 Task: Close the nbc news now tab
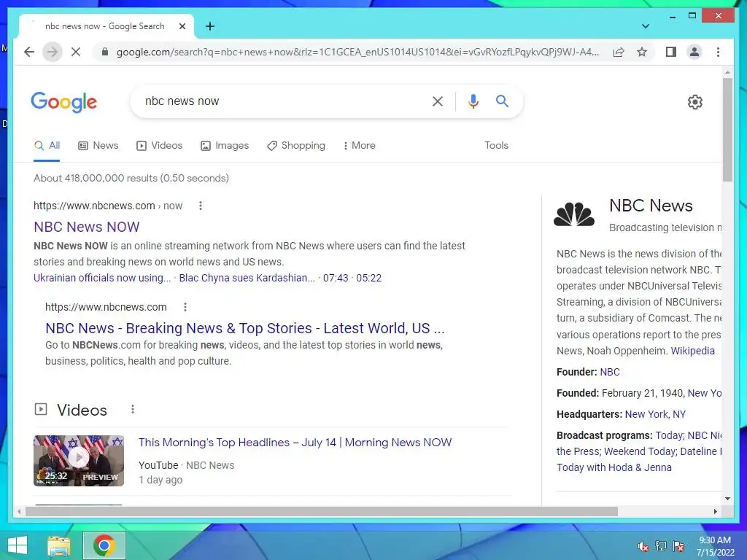coord(182,26)
